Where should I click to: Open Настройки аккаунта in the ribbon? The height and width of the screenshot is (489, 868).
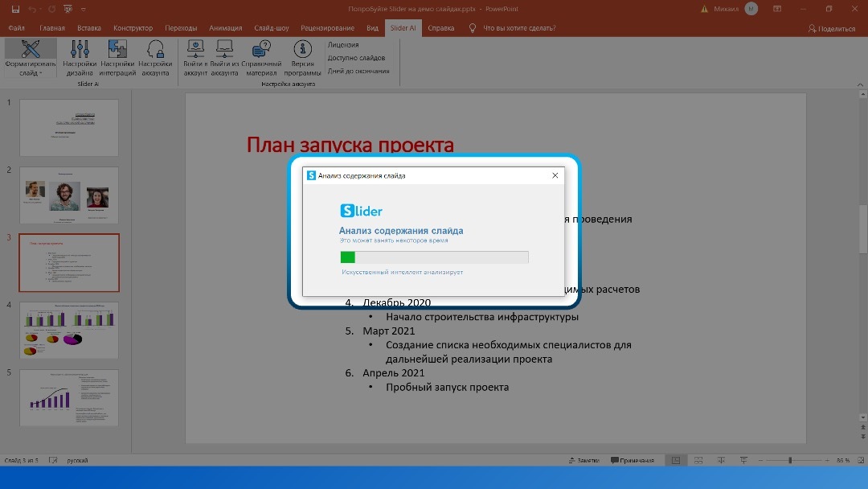155,50
